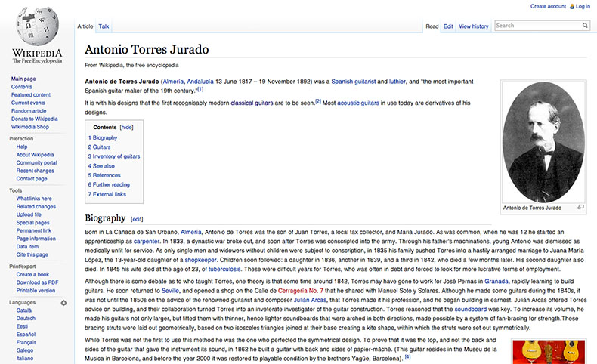This screenshot has height=364, width=597.
Task: Click the Create account link
Action: [x=548, y=6]
